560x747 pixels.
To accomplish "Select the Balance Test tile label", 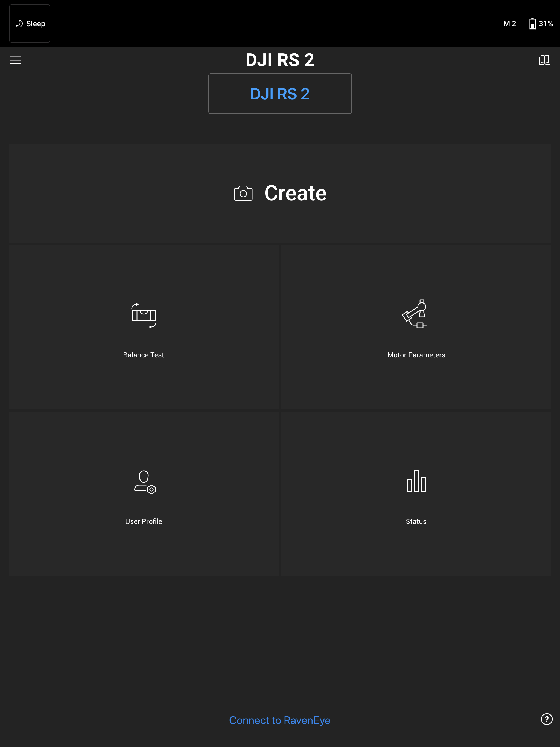I will 143,355.
